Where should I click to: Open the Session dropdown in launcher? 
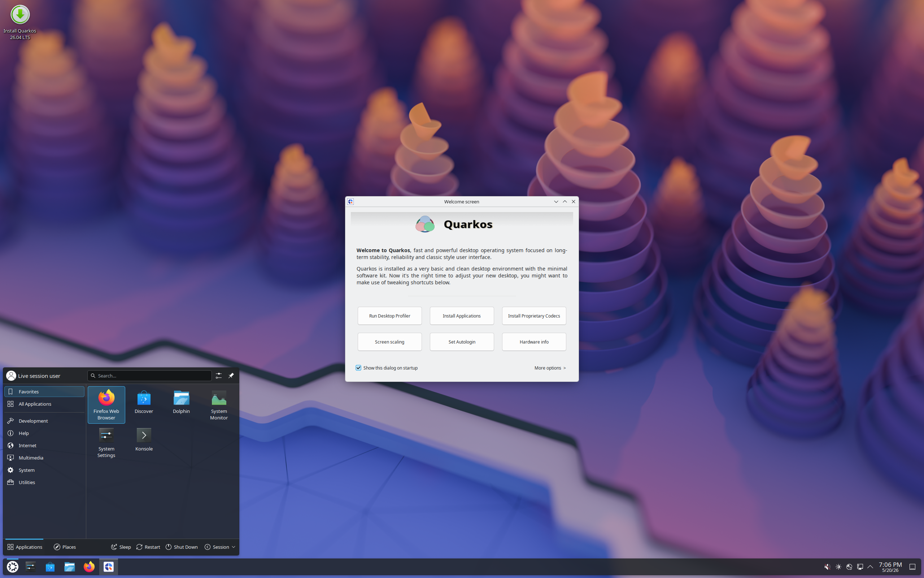[x=220, y=547]
